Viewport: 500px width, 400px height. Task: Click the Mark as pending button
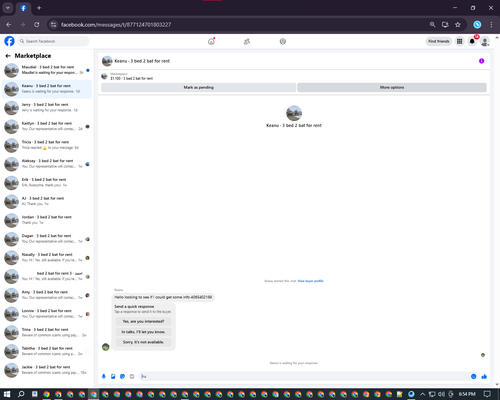click(x=198, y=87)
